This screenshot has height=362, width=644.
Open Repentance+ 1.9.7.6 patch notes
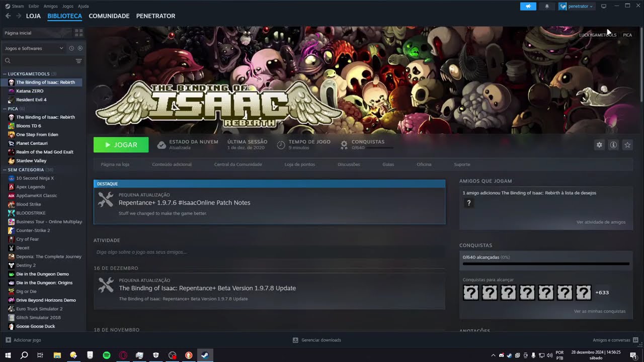point(184,203)
